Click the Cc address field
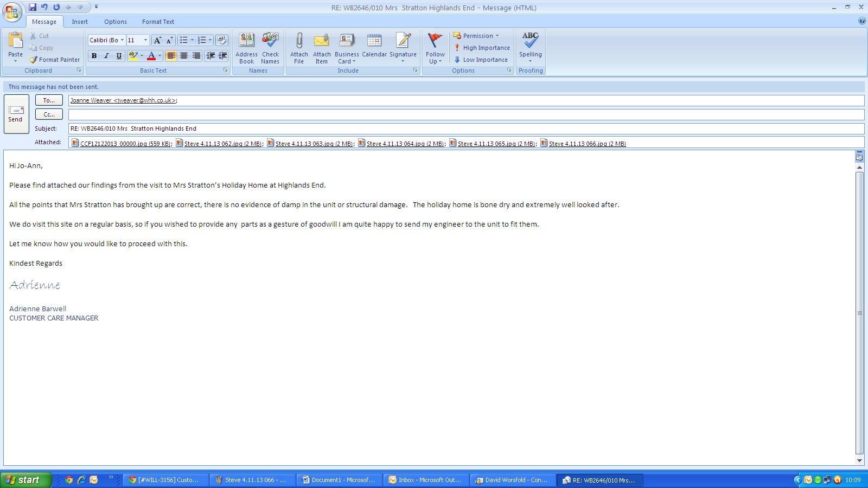This screenshot has width=868, height=488. point(466,114)
